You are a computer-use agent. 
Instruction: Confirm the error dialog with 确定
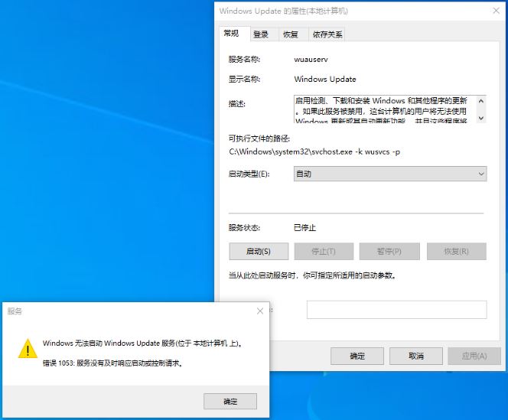click(230, 402)
